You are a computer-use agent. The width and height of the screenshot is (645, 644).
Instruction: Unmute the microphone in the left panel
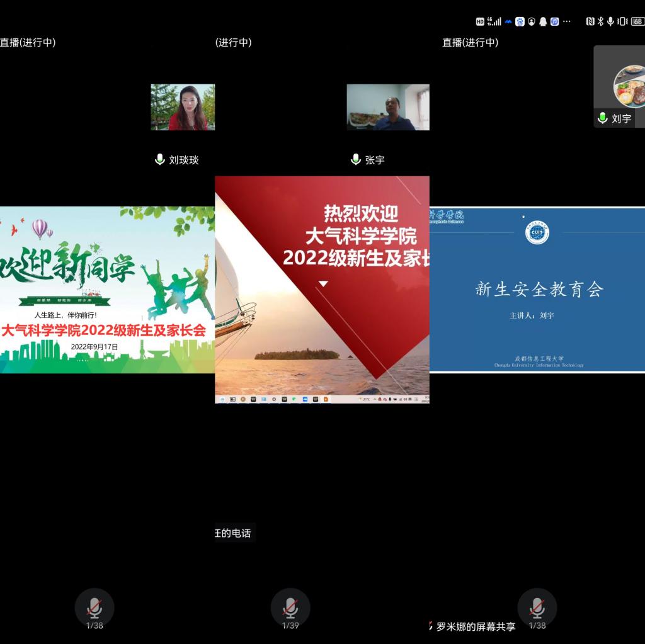click(x=94, y=607)
